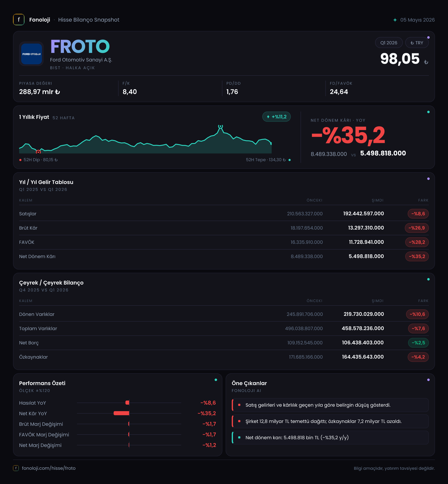Click the Öne Çıkanlar heading
448x484 pixels.
[249, 383]
